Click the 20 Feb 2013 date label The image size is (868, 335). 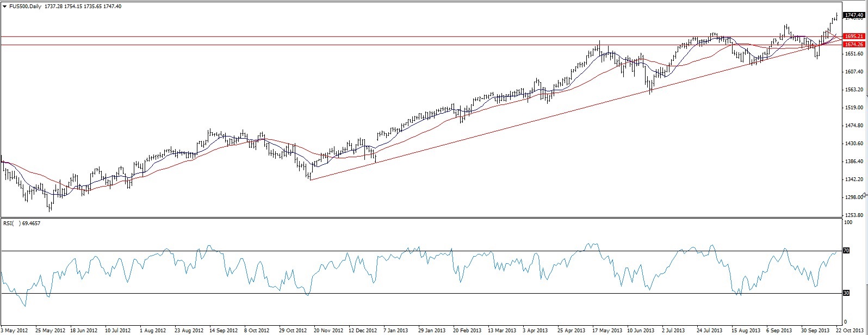click(467, 330)
